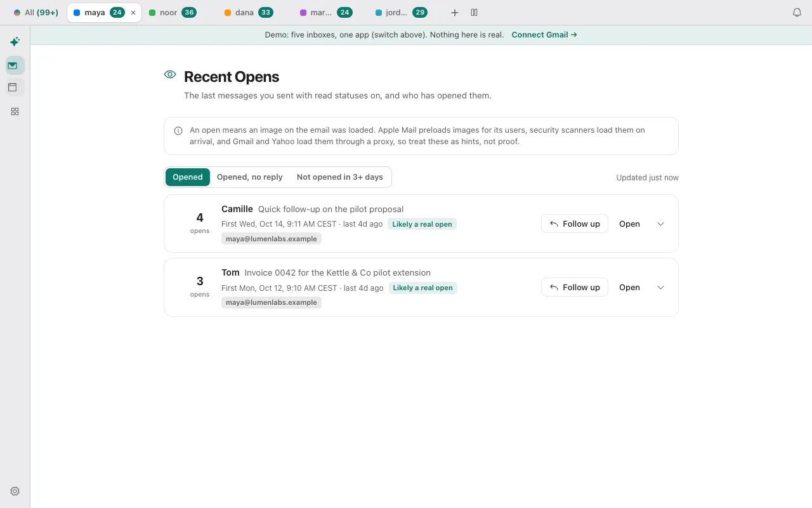812x508 pixels.
Task: Click the "Recent Opens" heading
Action: pos(232,77)
